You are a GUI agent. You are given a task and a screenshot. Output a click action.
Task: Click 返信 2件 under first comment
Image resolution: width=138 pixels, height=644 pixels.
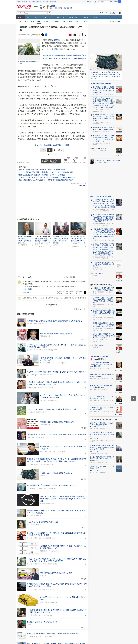click(x=26, y=292)
